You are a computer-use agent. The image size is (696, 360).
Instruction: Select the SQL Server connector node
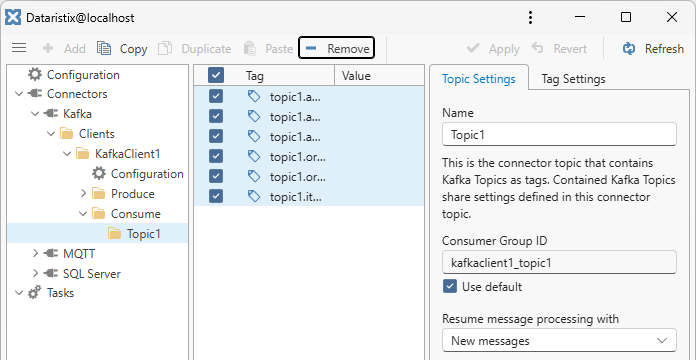[82, 274]
